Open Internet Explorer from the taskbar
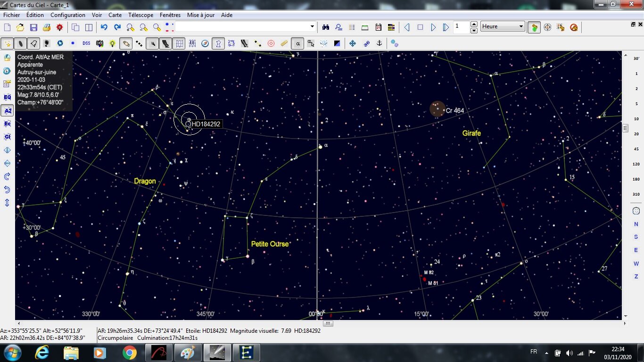The width and height of the screenshot is (644, 362). click(x=42, y=353)
